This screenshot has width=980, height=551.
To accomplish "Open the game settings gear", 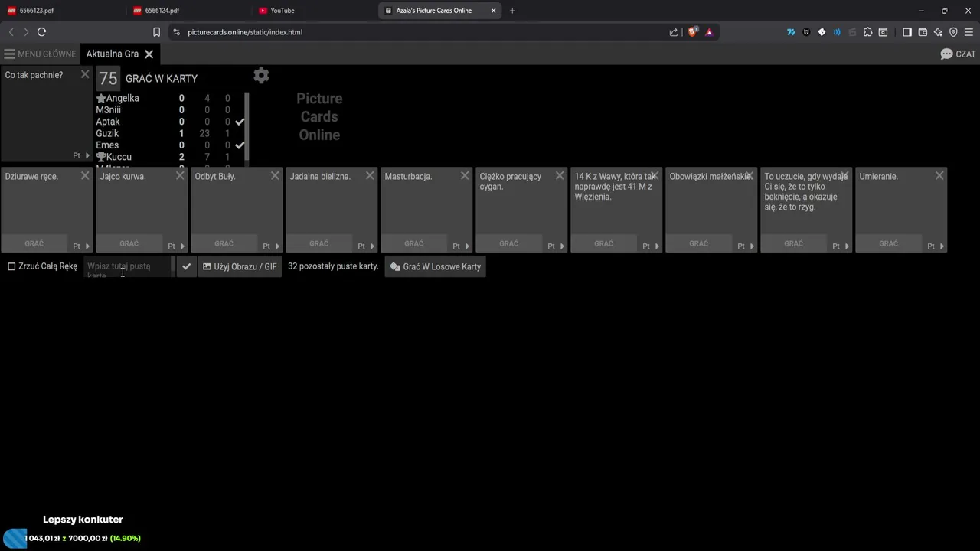I will (261, 75).
